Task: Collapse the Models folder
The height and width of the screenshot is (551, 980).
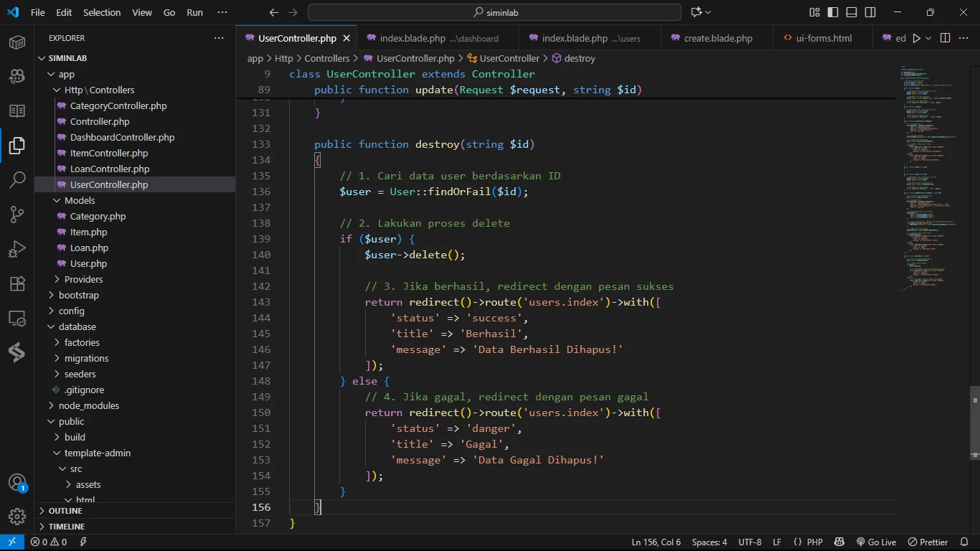Action: pos(79,200)
